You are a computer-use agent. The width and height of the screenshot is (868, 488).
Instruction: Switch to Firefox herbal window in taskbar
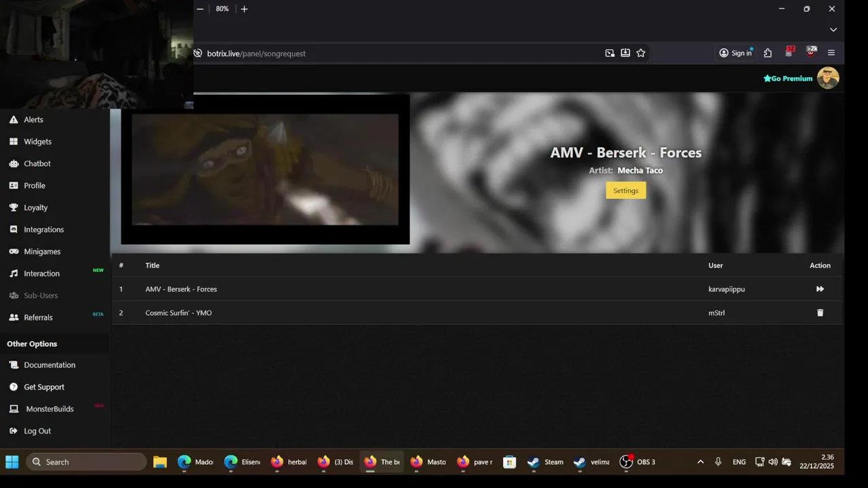[x=289, y=462]
